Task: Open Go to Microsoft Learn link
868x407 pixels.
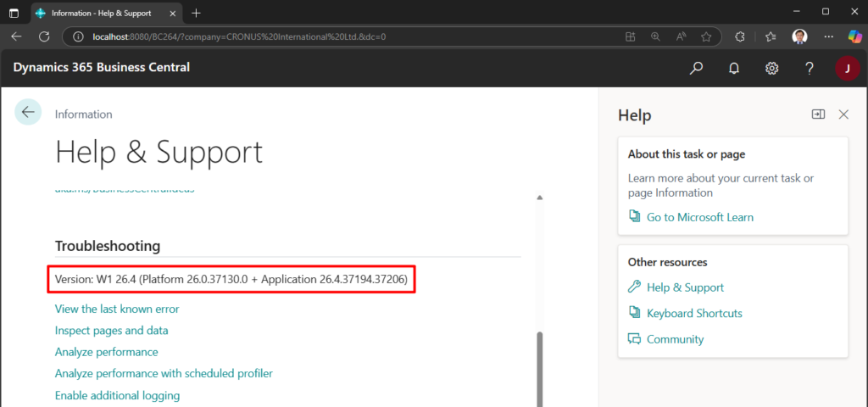Action: coord(699,217)
